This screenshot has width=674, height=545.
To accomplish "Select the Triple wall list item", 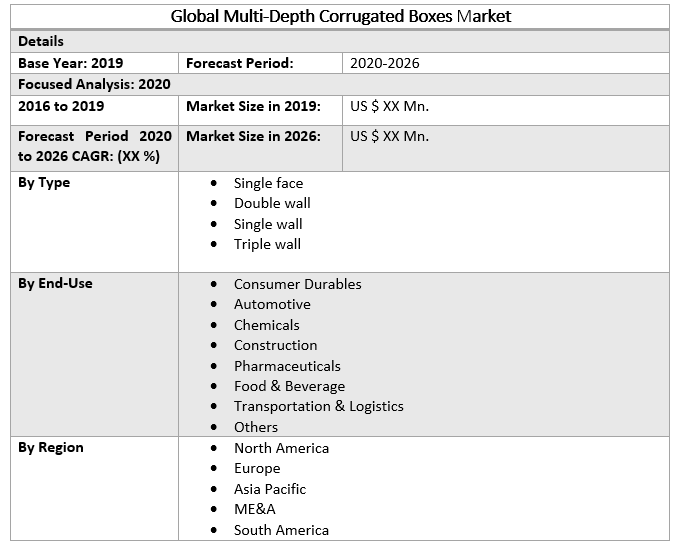I will [x=267, y=244].
